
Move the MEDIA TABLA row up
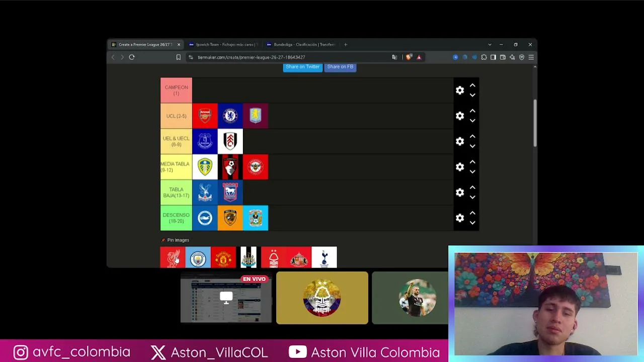472,162
